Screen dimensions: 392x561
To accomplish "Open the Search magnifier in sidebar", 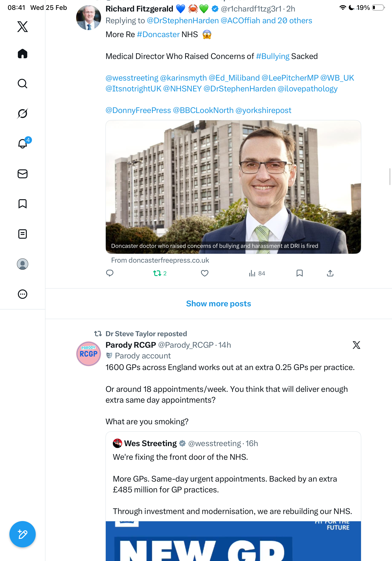I will tap(23, 84).
